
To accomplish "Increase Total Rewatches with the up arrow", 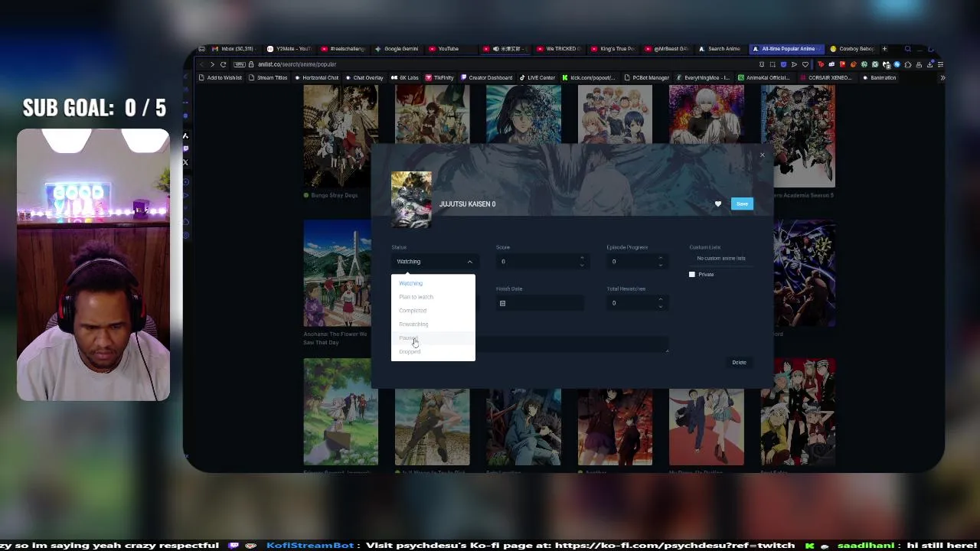I will (660, 300).
